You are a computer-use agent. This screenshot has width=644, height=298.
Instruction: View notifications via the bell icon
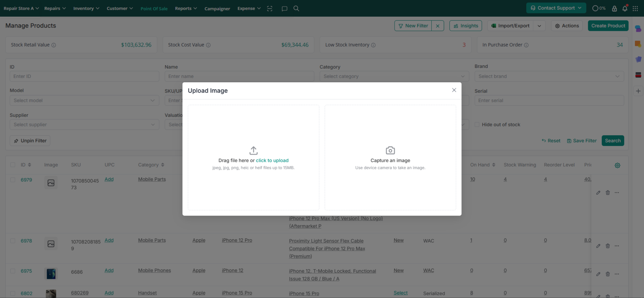625,8
